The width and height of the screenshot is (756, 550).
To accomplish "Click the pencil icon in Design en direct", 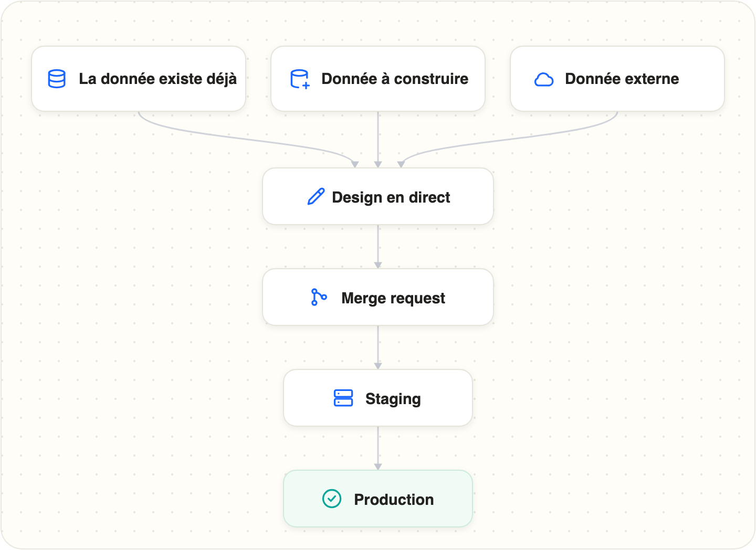I will pos(316,197).
